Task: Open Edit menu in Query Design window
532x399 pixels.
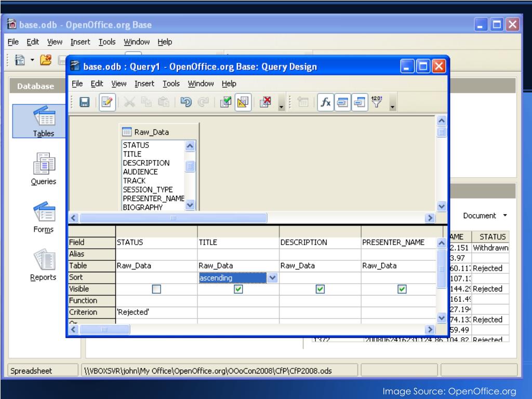Action: (x=97, y=84)
